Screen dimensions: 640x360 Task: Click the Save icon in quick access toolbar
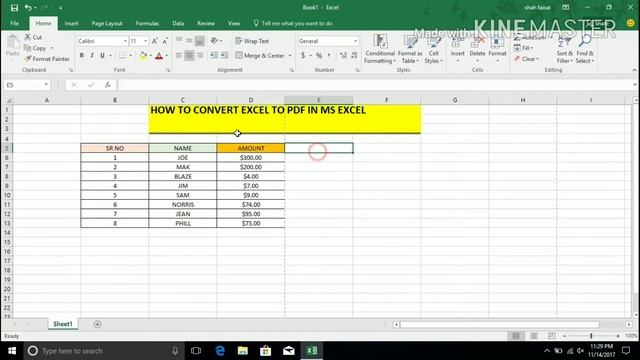(14, 8)
